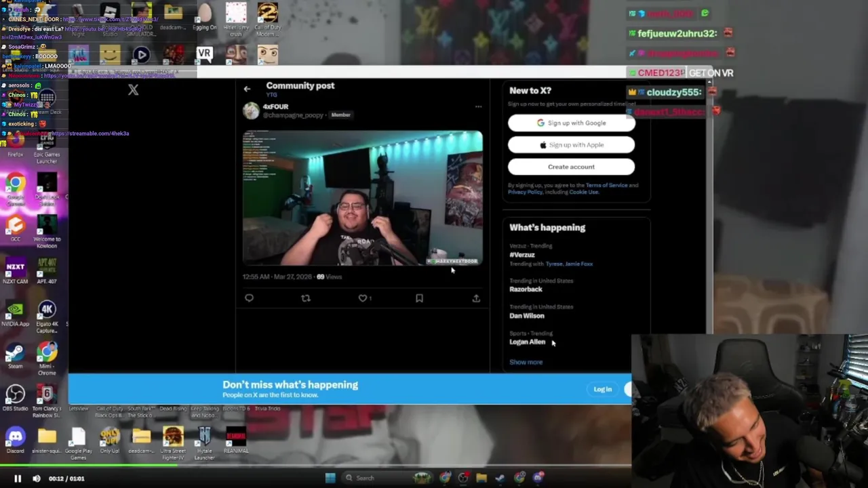Click Sign up with Apple
Image resolution: width=868 pixels, height=488 pixels.
[x=571, y=145]
